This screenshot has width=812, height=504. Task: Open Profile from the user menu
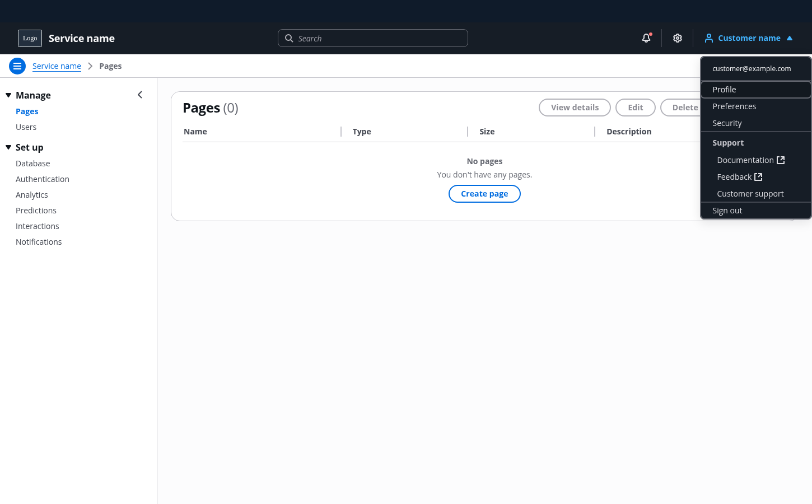[x=756, y=90]
